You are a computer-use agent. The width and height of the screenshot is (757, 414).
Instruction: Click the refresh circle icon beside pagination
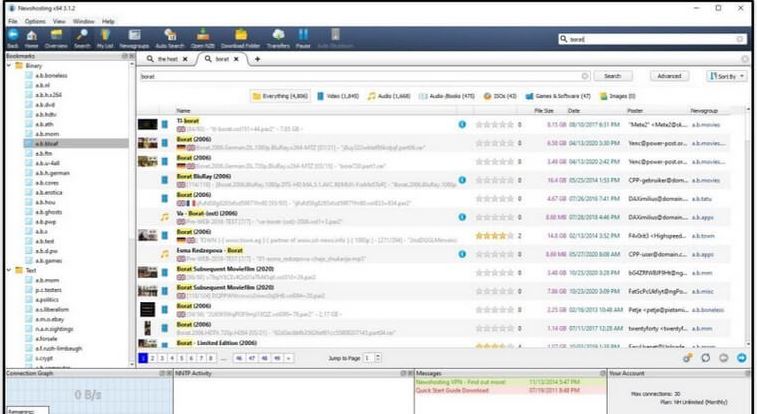tap(705, 358)
